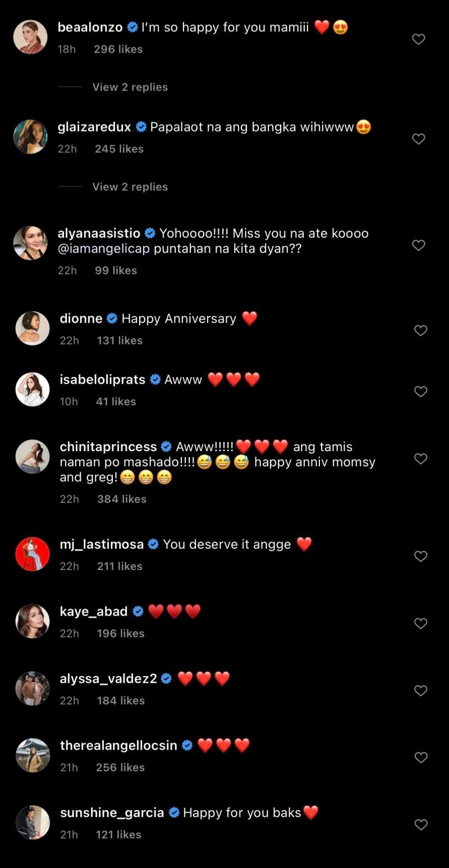Like isabeloliprats' Awww comment
Screen dimensions: 449x868
click(x=421, y=391)
